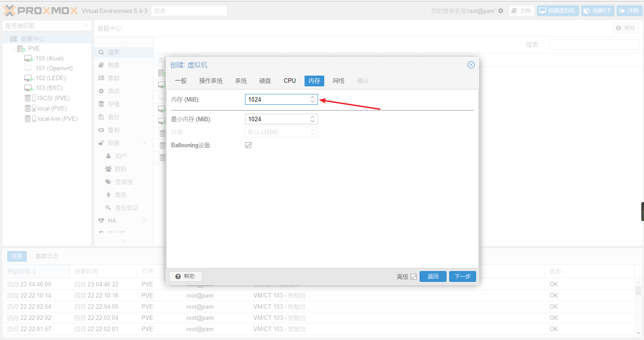This screenshot has height=340, width=644.
Task: Focus the 最小内存 (MiB) input field
Action: tap(281, 119)
